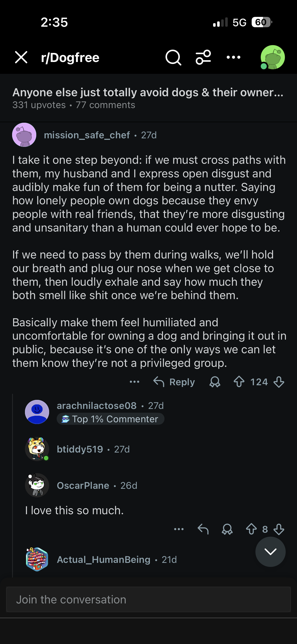Tap the search magnifier icon
Viewport: 297px width, 644px height.
(x=173, y=57)
